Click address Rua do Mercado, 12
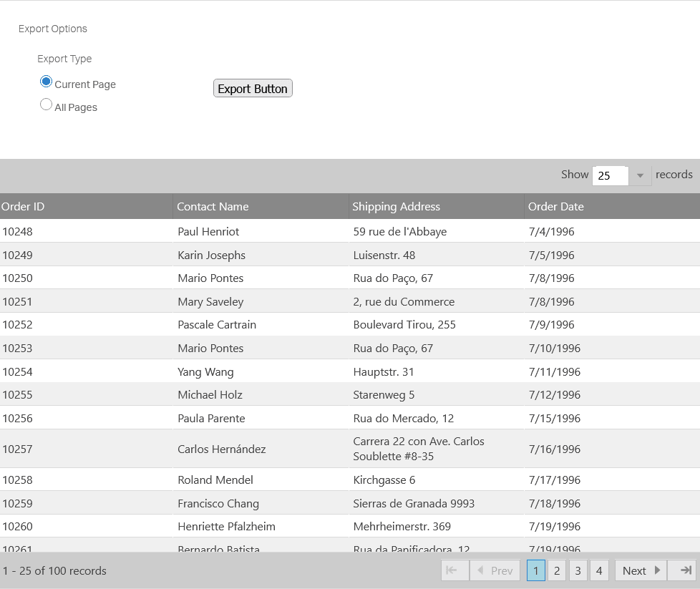Image resolution: width=700 pixels, height=589 pixels. coord(404,419)
